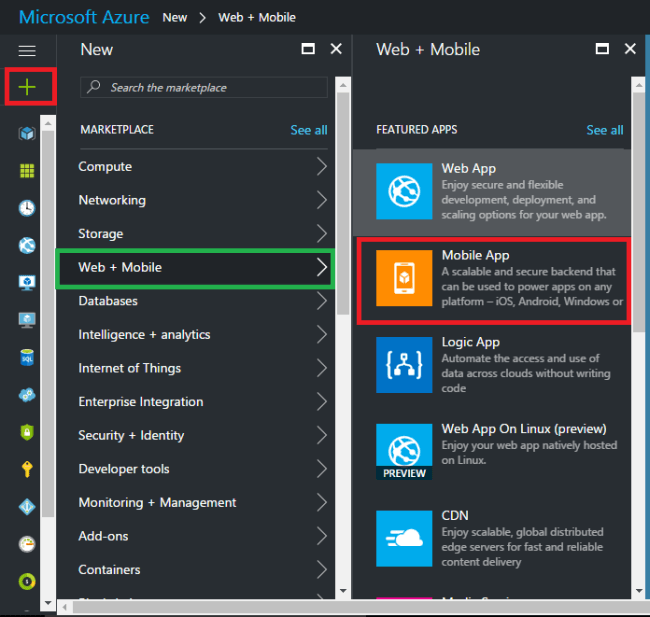Open the Resource groups cube icon in the sidebar
Viewport: 650px width, 617px height.
27,134
